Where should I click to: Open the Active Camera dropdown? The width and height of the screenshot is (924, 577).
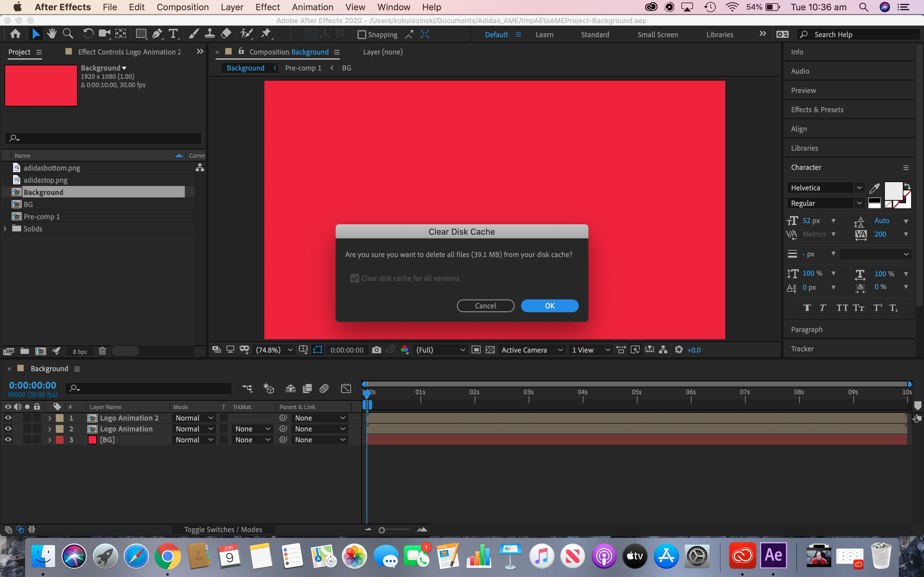click(x=532, y=349)
